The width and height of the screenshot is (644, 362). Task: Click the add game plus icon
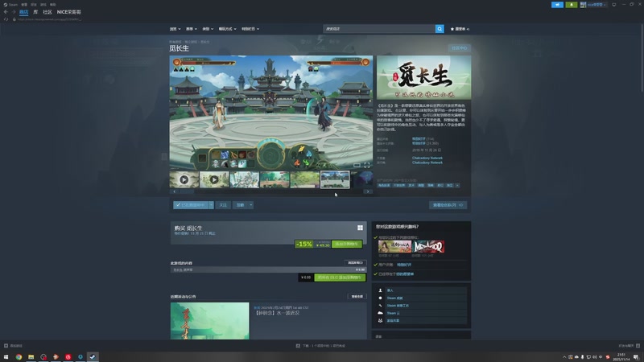point(6,346)
